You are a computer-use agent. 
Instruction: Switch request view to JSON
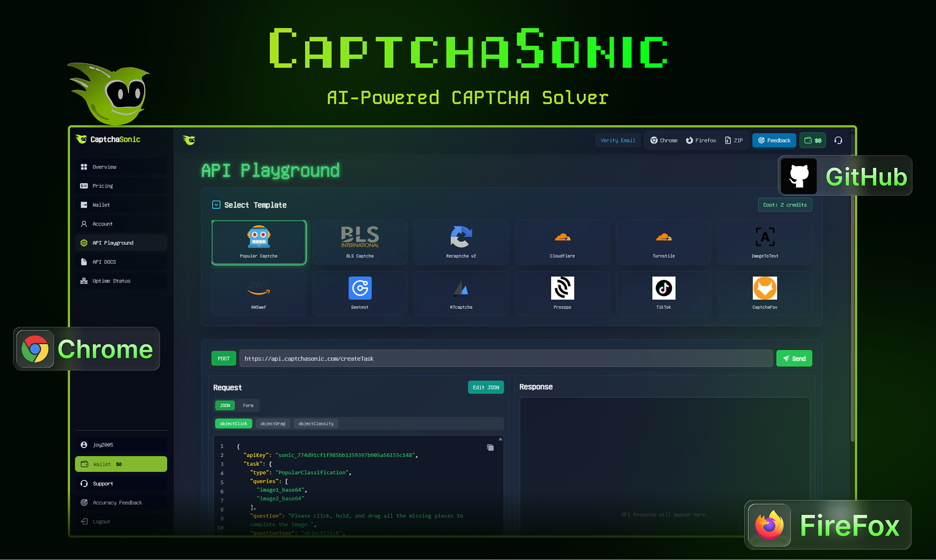225,406
